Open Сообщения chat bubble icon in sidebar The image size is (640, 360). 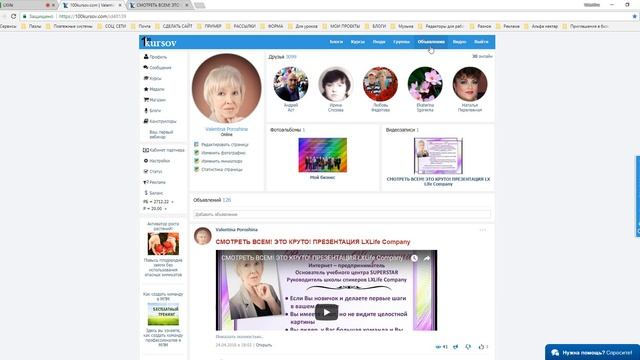pos(146,67)
